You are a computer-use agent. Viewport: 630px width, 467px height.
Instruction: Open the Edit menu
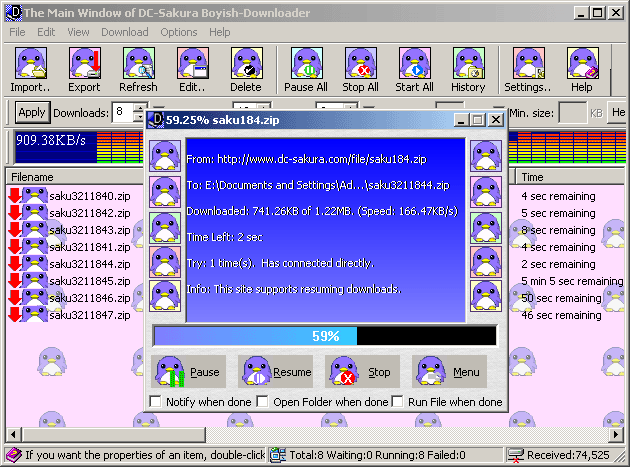(x=46, y=32)
